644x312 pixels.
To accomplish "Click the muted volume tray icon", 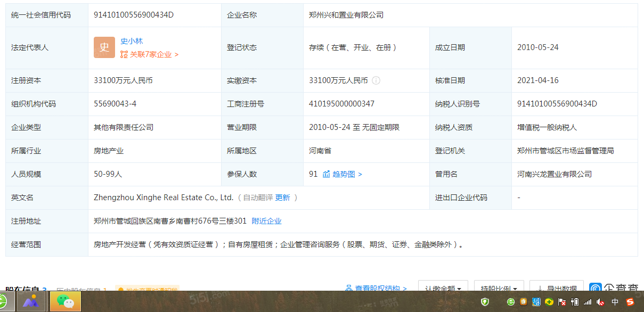I will [x=600, y=302].
